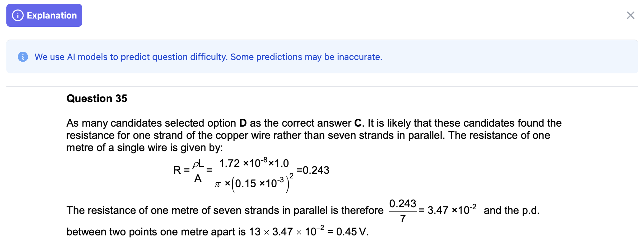Image resolution: width=644 pixels, height=245 pixels.
Task: Click the bold correct answer letter C
Action: click(x=358, y=123)
